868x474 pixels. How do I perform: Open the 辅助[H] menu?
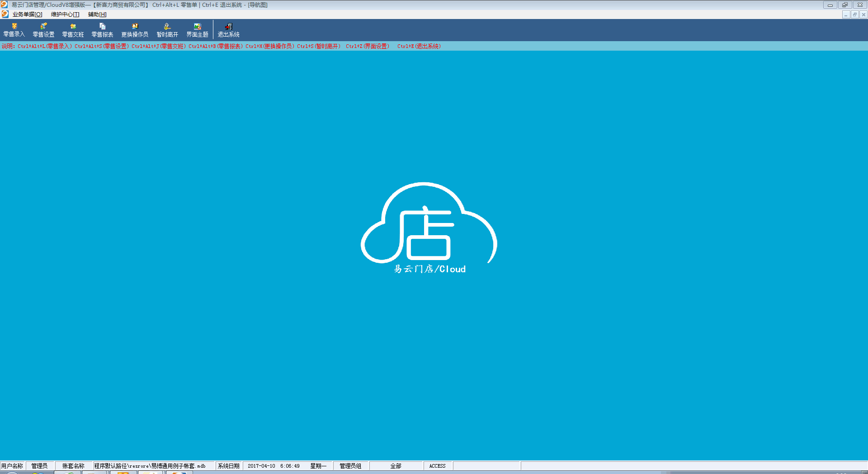97,14
